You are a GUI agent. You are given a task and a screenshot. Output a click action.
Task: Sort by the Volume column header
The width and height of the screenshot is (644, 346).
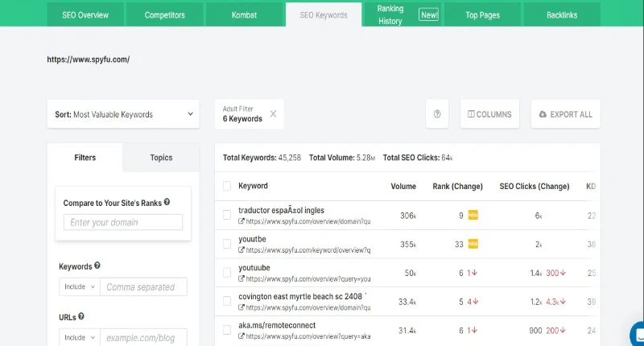[x=403, y=187]
